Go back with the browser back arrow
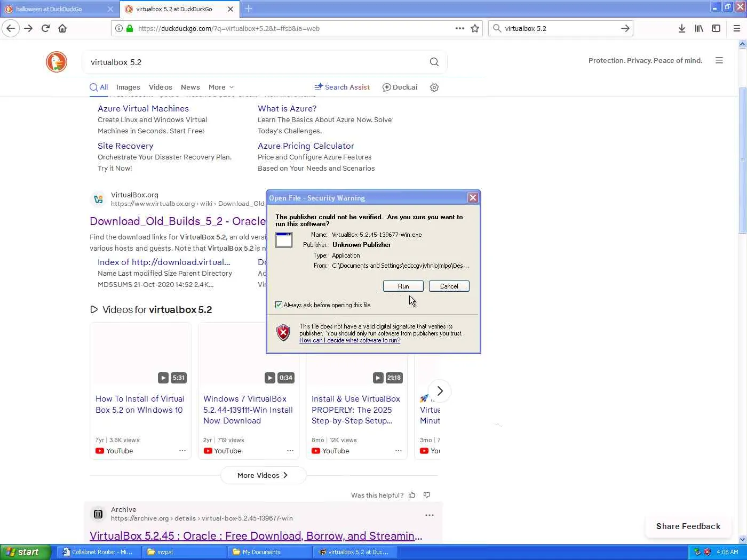Viewport: 747px width, 560px height. [11, 28]
